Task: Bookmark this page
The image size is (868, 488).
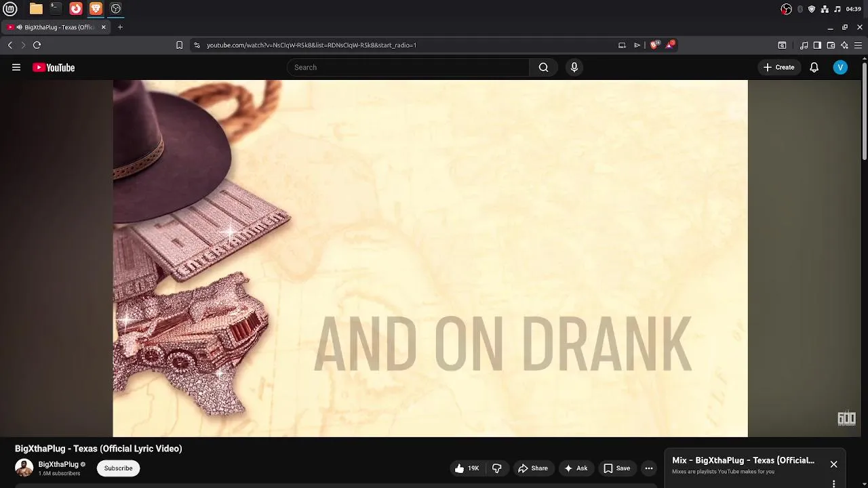Action: [x=179, y=45]
